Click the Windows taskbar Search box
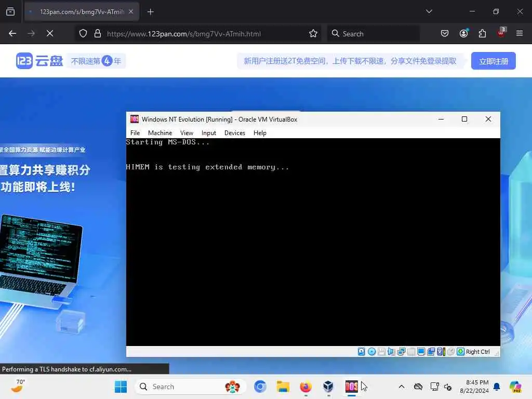532x399 pixels. [191, 387]
